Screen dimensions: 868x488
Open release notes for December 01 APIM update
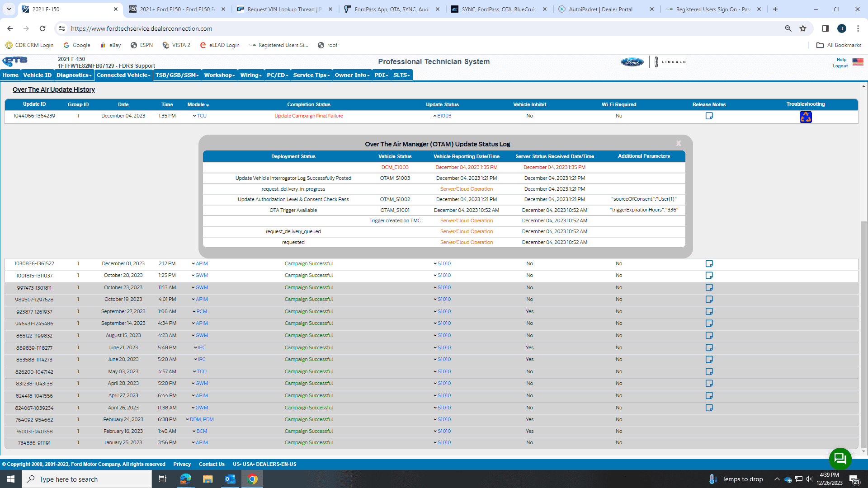coord(709,263)
